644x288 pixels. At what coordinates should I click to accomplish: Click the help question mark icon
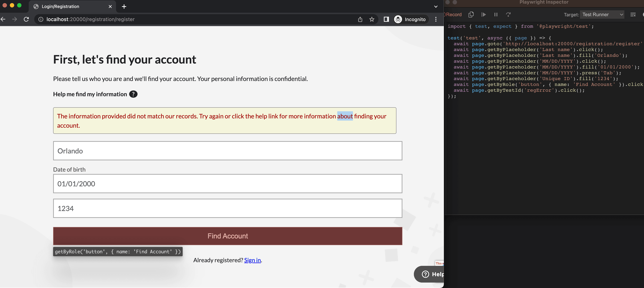[133, 94]
